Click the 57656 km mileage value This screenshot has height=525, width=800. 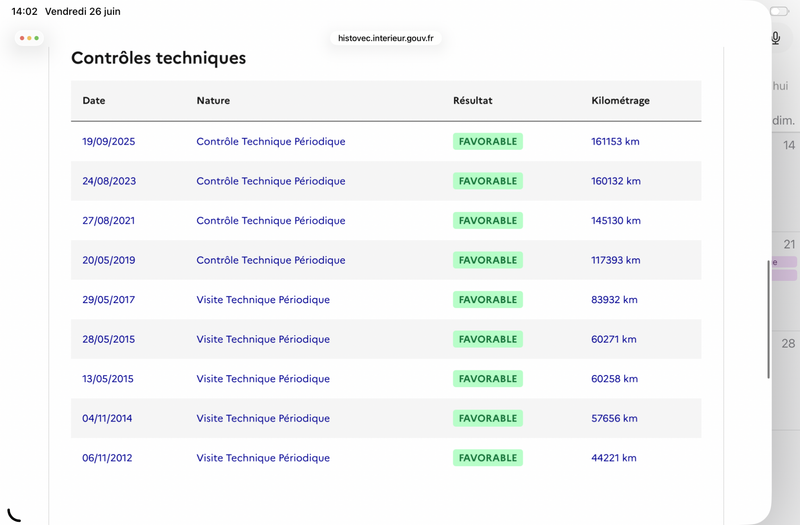click(x=614, y=418)
